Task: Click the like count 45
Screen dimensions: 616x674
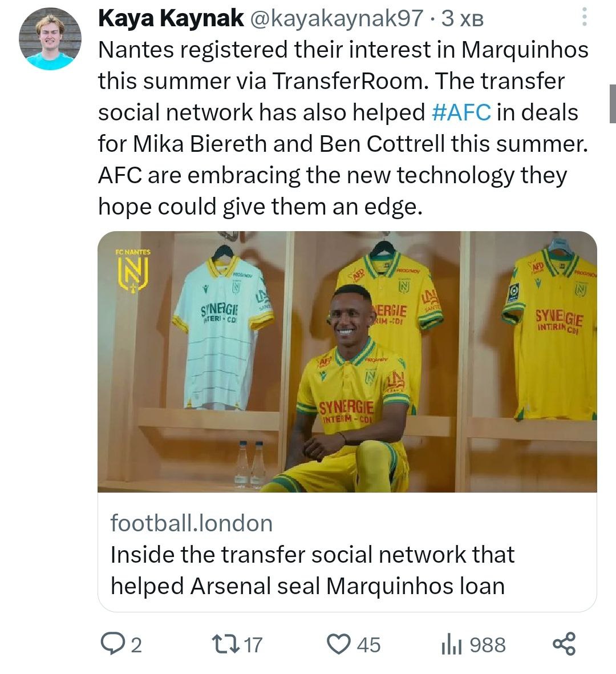Action: click(369, 645)
